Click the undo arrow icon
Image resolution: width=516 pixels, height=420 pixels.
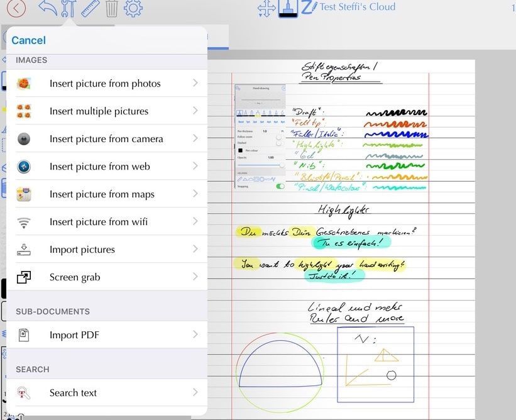point(48,8)
